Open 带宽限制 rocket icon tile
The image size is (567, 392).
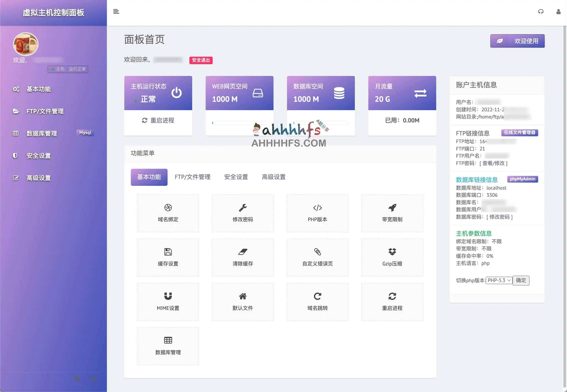point(392,213)
